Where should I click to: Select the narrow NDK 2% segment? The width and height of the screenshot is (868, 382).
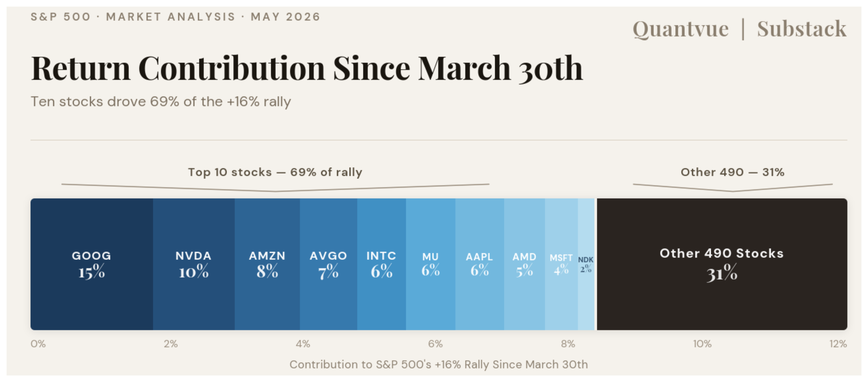coord(586,264)
